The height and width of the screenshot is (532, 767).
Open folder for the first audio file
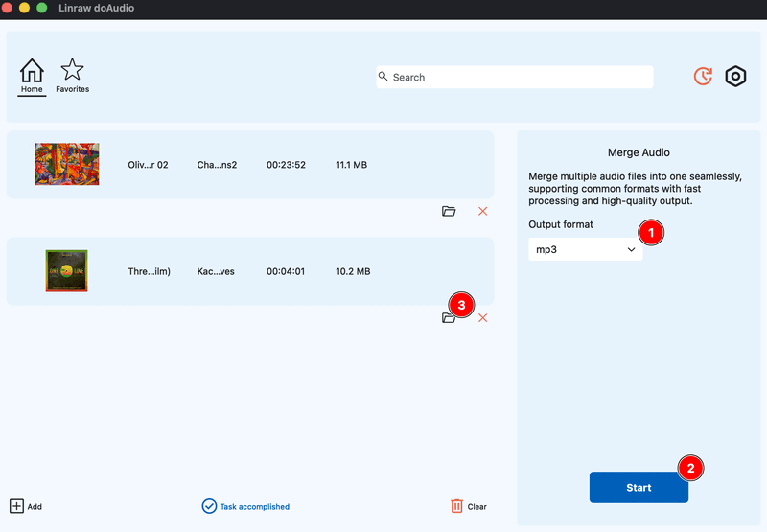tap(449, 211)
